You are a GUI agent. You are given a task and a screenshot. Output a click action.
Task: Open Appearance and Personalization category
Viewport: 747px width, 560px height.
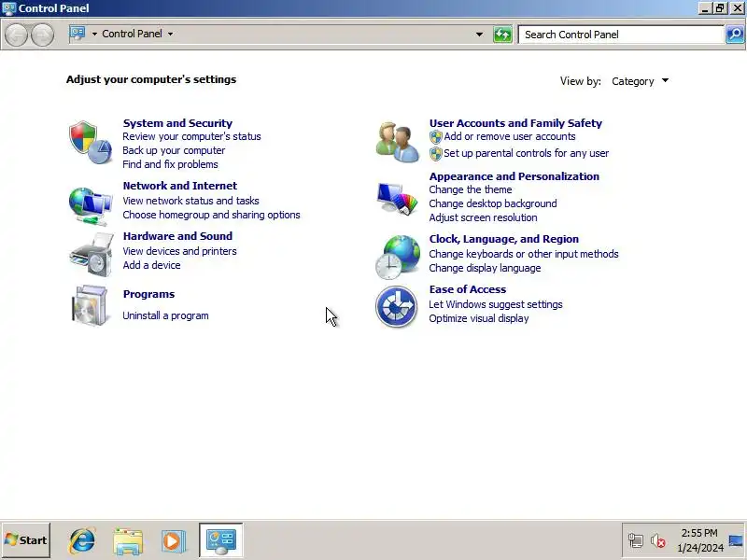514,176
